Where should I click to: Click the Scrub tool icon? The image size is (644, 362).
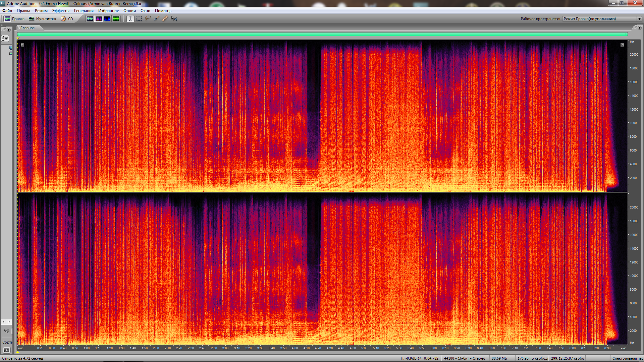(174, 19)
